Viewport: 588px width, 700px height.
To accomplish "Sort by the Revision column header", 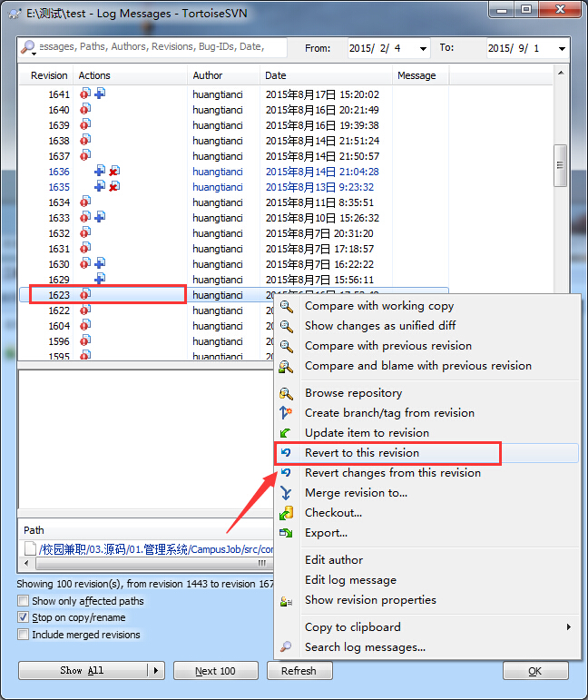I will [46, 75].
